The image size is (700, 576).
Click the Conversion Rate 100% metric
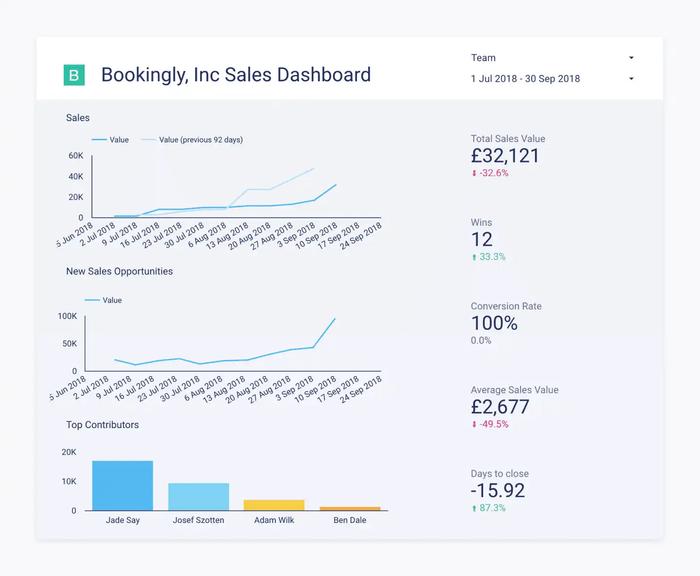point(494,323)
